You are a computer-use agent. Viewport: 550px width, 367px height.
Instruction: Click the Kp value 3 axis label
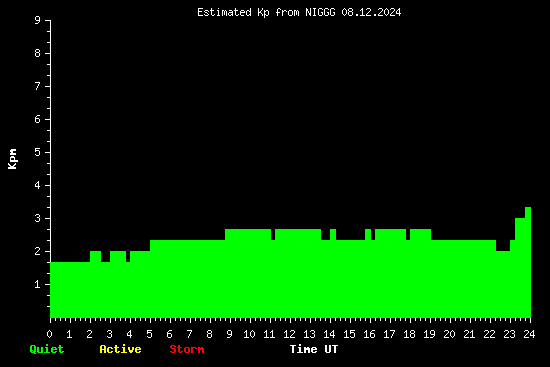[38, 218]
